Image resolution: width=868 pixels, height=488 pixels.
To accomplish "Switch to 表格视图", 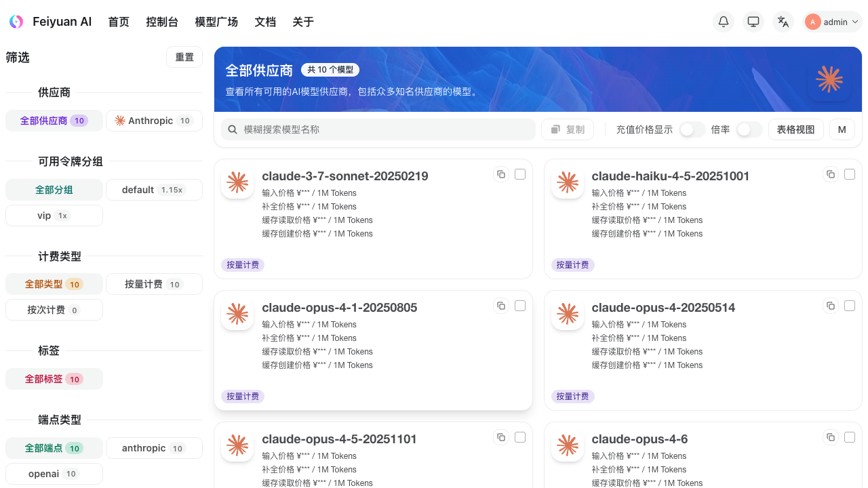I will point(796,129).
